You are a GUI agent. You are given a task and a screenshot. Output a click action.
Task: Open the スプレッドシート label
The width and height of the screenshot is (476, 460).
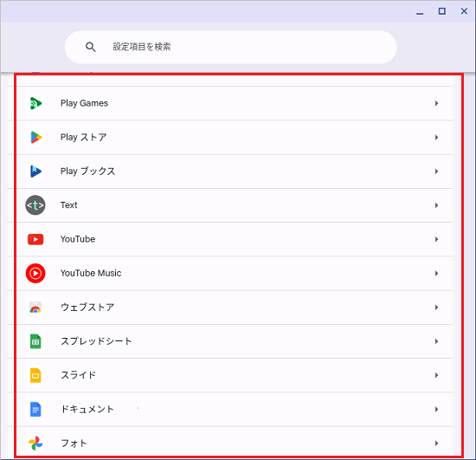pos(96,341)
